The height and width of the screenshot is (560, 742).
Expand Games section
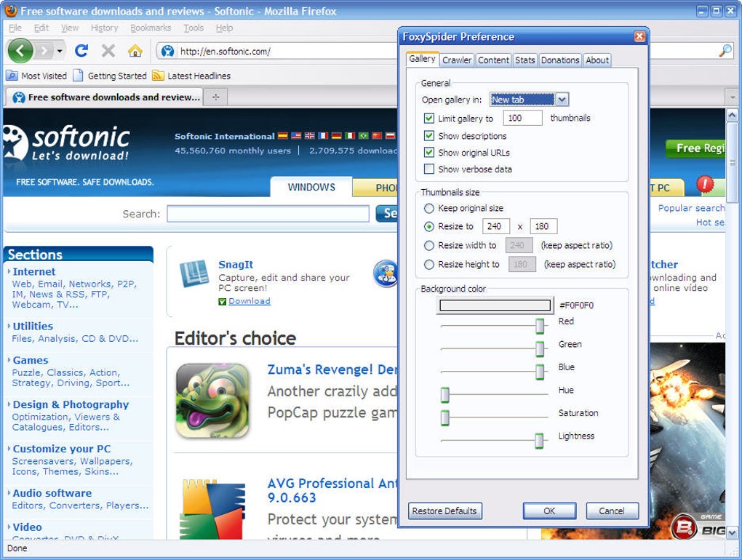click(x=31, y=360)
